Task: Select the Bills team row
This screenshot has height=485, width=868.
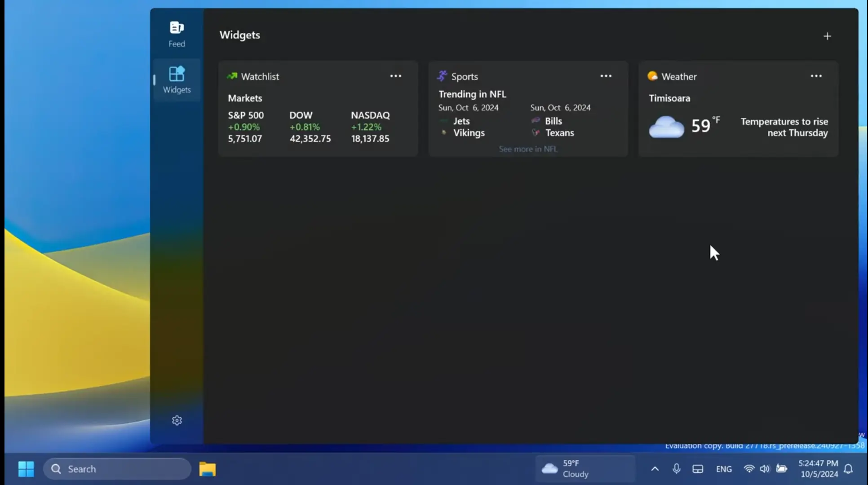Action: point(546,121)
